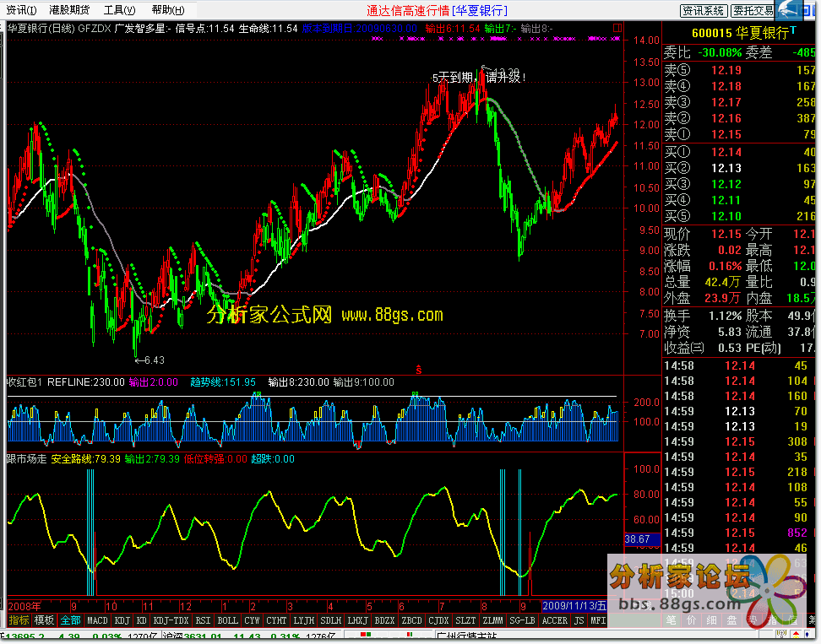Select the 全部 indicator tab

point(70,622)
